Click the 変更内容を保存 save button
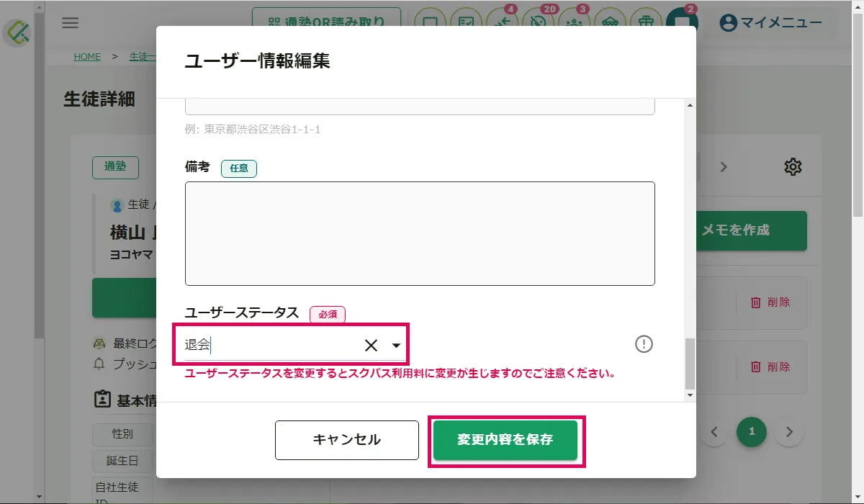The image size is (864, 504). click(x=505, y=440)
